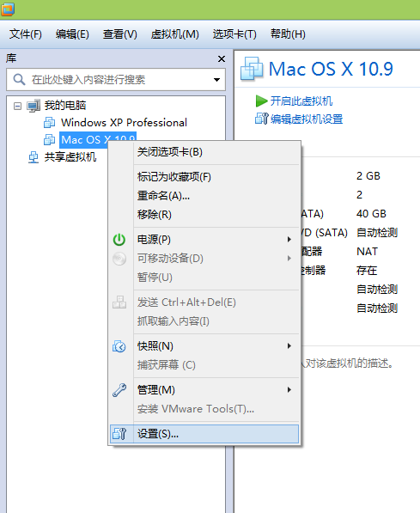Click the VMware logo in the title bar
420x513 pixels.
click(x=8, y=9)
